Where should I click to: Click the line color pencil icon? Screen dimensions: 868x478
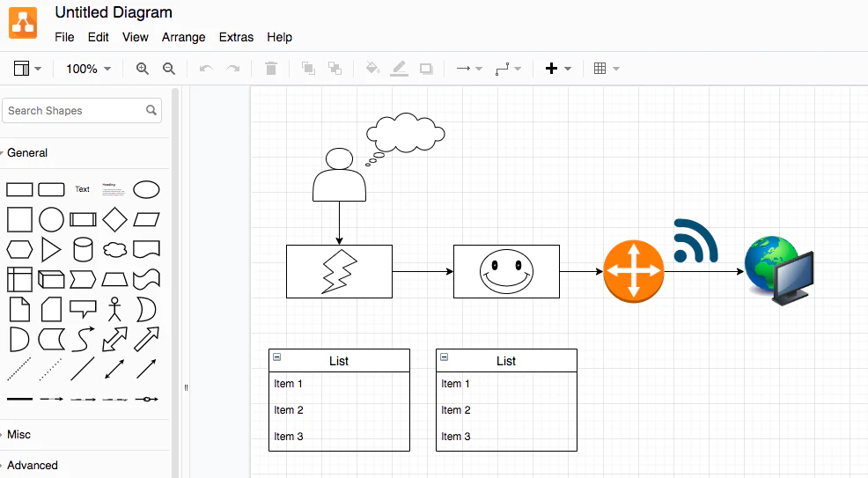tap(399, 69)
